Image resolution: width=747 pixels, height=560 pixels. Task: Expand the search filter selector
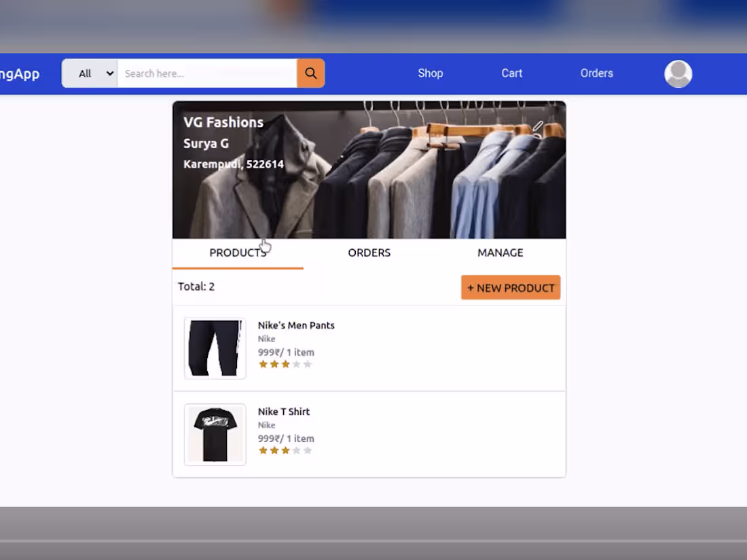(x=89, y=73)
